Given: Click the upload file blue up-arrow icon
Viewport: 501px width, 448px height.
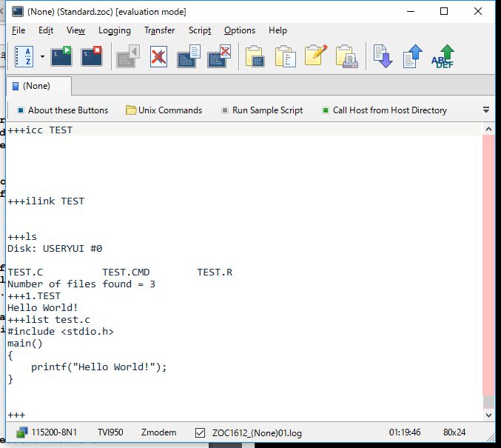Looking at the screenshot, I should click(x=413, y=56).
